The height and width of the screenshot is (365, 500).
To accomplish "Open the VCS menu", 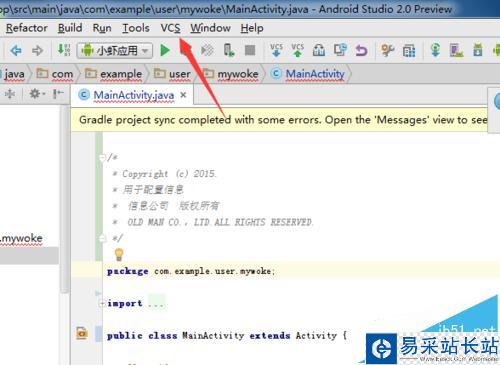I will 171,28.
